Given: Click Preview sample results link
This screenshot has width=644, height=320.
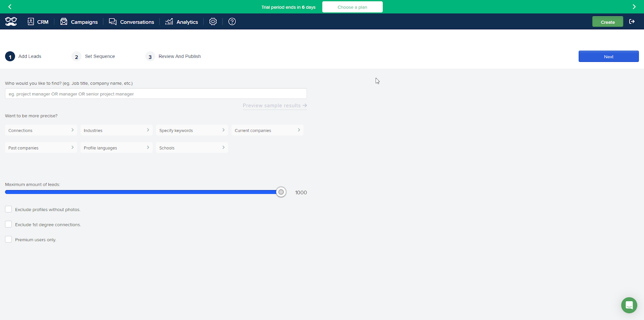Looking at the screenshot, I should [275, 106].
